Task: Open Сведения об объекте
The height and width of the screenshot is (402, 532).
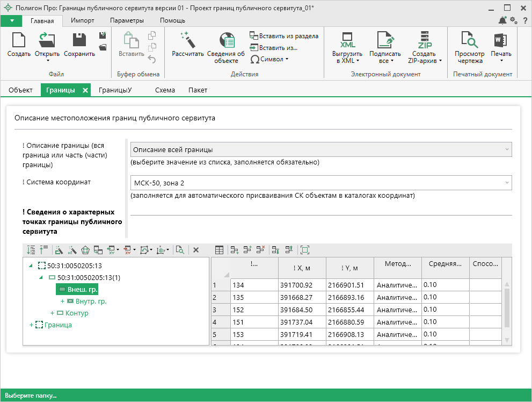Action: [226, 41]
